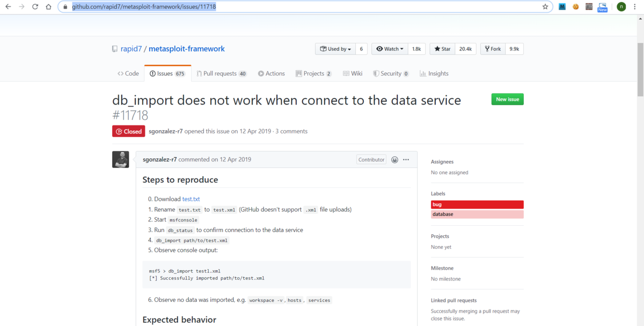The height and width of the screenshot is (326, 644).
Task: View the 1.8k watchers count
Action: (416, 49)
